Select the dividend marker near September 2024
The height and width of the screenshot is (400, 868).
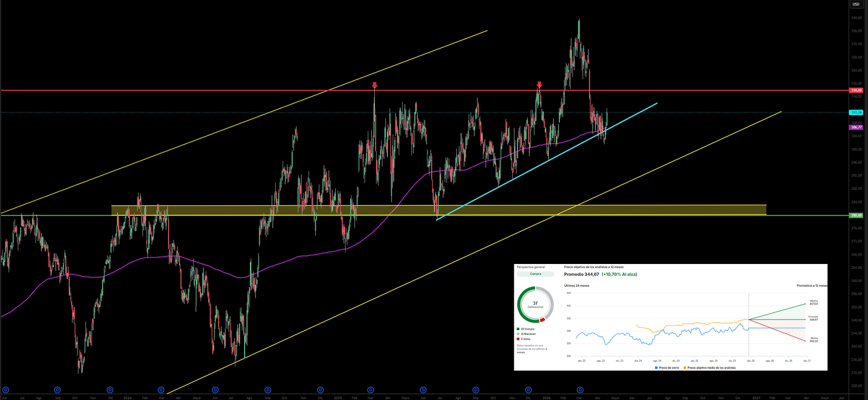point(267,390)
